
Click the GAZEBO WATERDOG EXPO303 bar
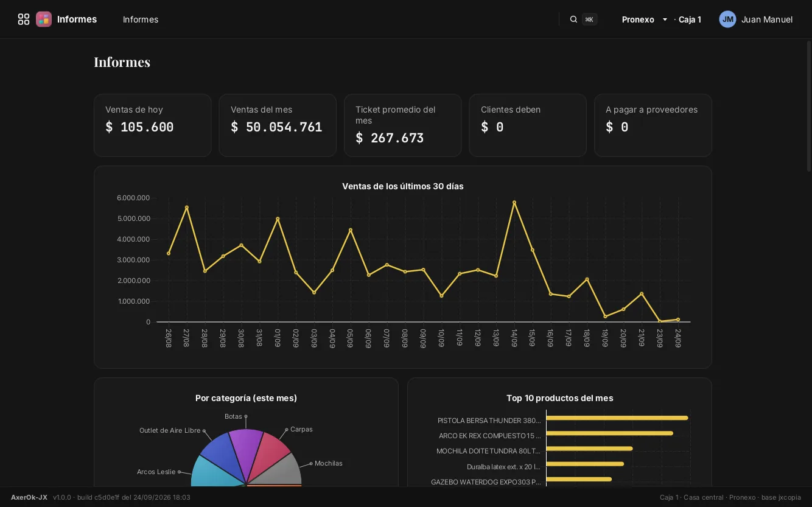579,480
